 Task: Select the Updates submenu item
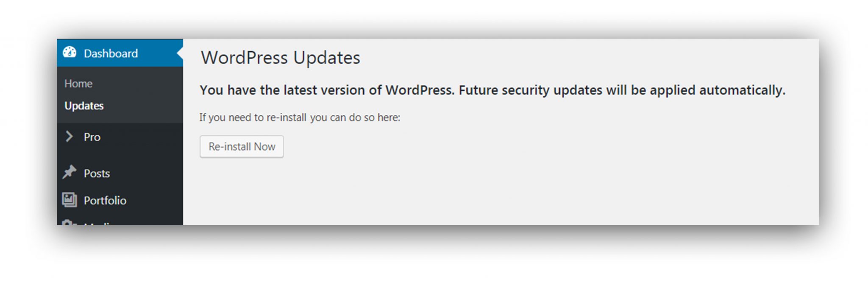tap(84, 106)
